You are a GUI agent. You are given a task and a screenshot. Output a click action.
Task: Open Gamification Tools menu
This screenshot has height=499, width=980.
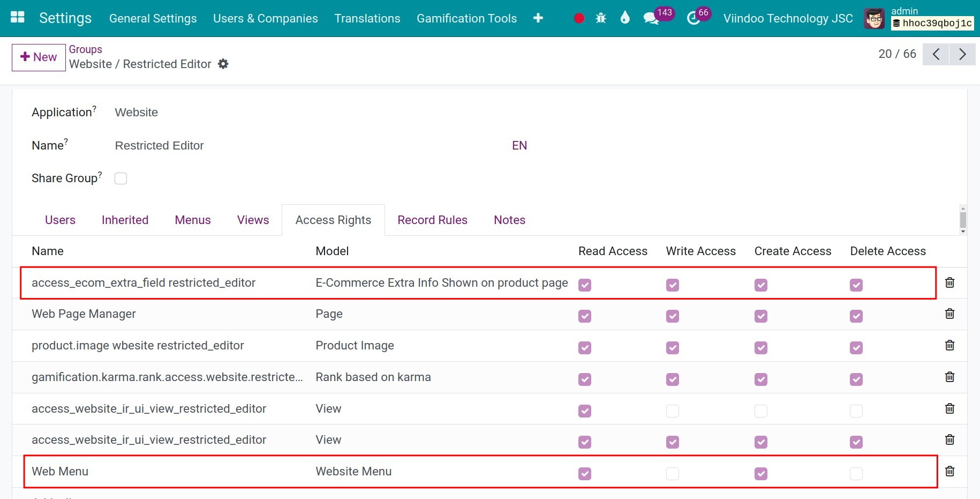(467, 18)
